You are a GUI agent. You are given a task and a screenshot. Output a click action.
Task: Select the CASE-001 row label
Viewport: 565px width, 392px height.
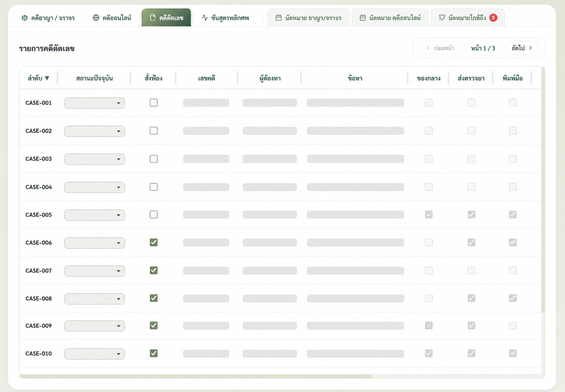(39, 103)
